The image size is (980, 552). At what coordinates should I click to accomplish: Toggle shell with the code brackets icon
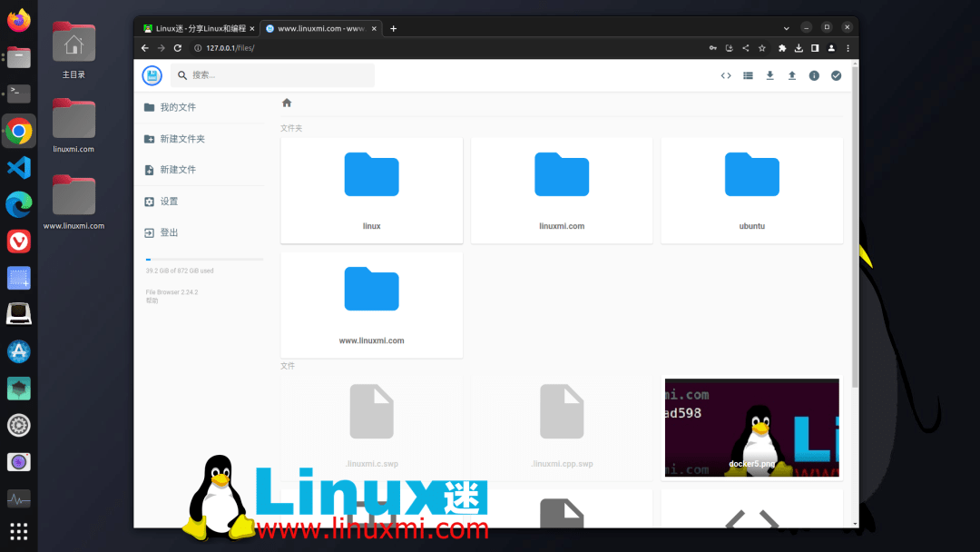coord(726,75)
